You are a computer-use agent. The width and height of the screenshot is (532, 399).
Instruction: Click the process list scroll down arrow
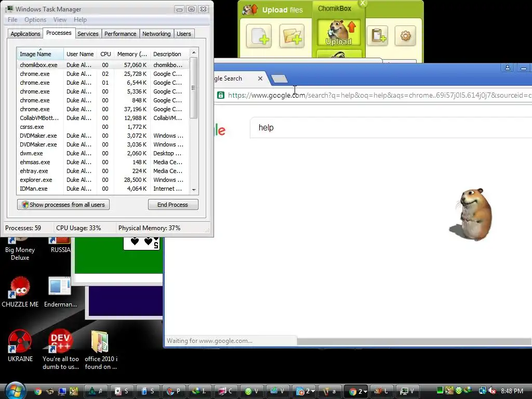(194, 190)
